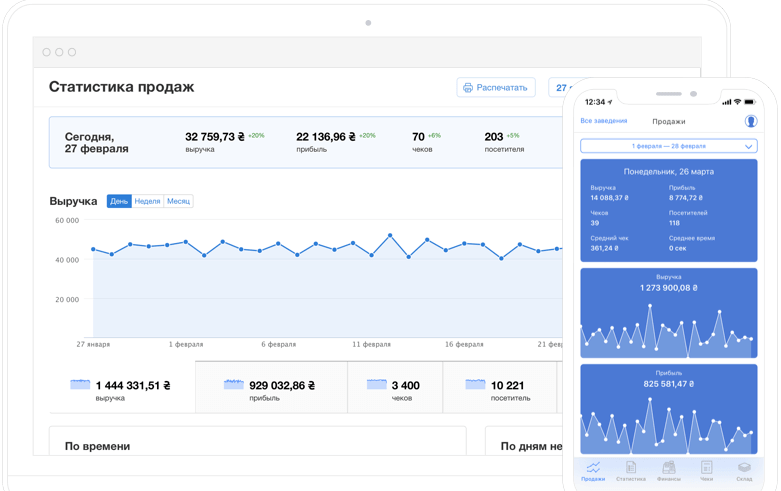Screen dimensions: 781x491
Task: Open the Финансы tab in phone bottom bar
Action: point(668,471)
